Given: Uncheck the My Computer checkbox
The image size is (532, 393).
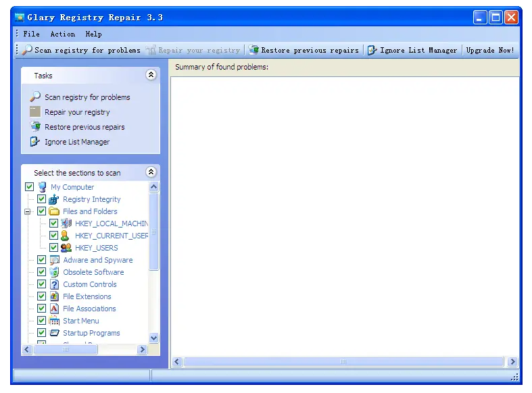Looking at the screenshot, I should click(30, 186).
